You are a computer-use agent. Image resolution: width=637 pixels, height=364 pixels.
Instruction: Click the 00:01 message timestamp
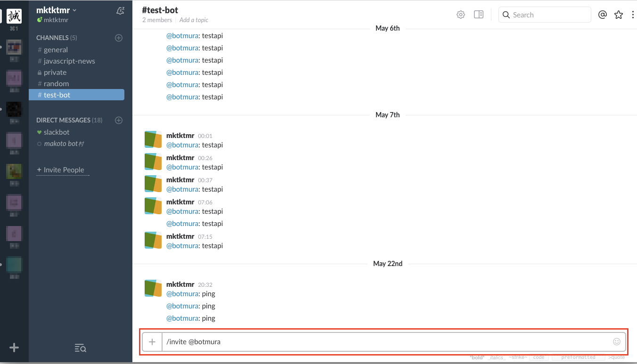pyautogui.click(x=205, y=136)
